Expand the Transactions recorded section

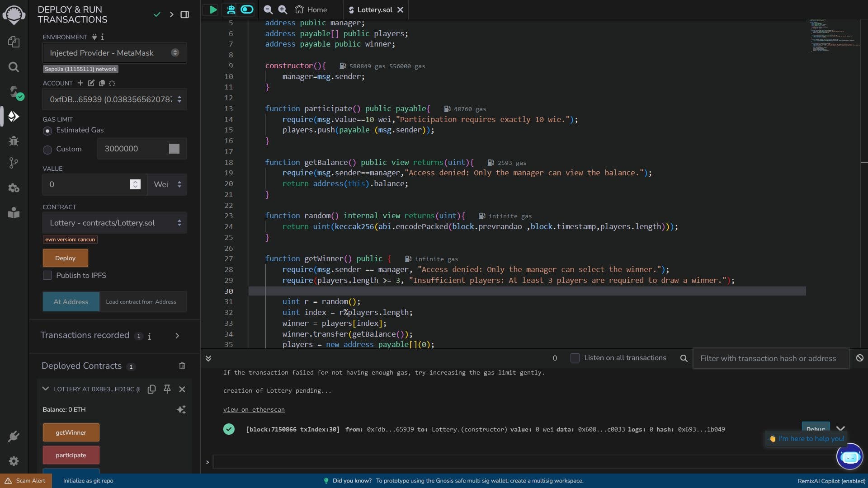(x=177, y=336)
